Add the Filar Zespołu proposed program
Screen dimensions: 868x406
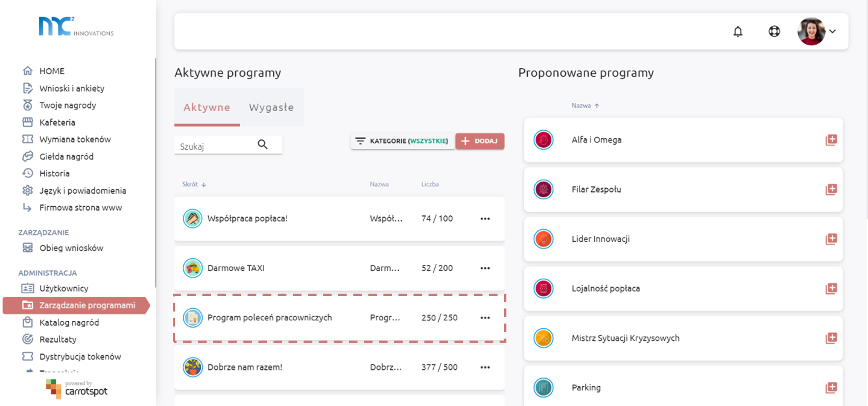click(831, 189)
